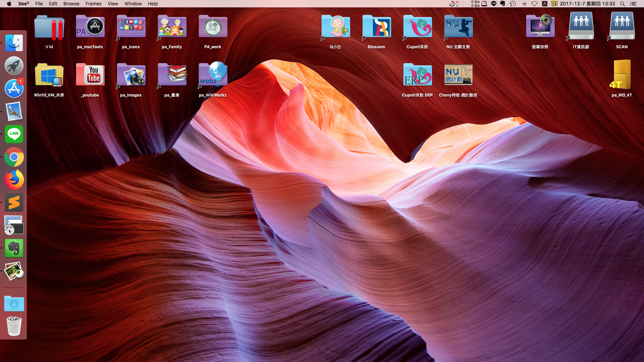Open Firefox in the dock
This screenshot has width=644, height=362.
[14, 180]
